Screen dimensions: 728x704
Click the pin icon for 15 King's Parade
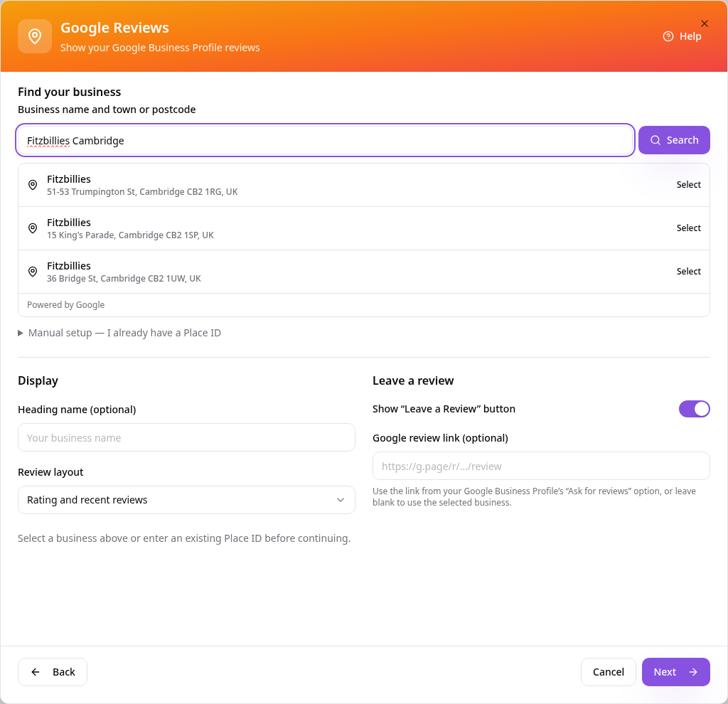click(x=33, y=228)
